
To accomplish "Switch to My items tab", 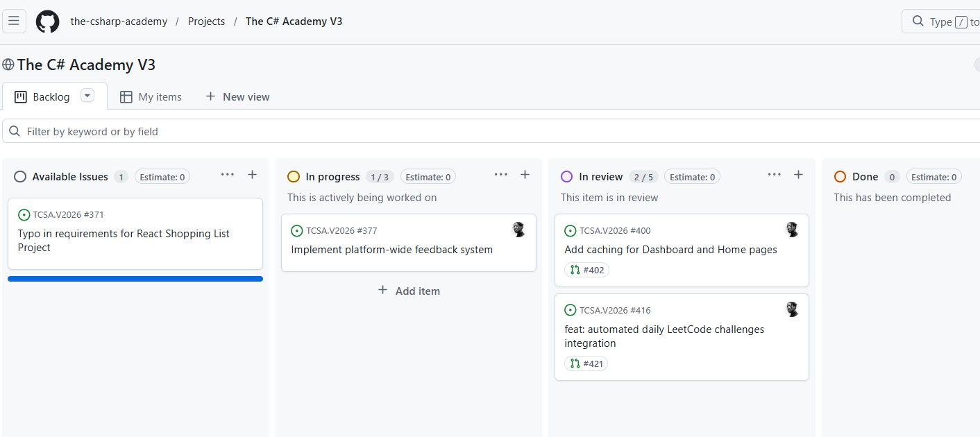I will [x=151, y=97].
